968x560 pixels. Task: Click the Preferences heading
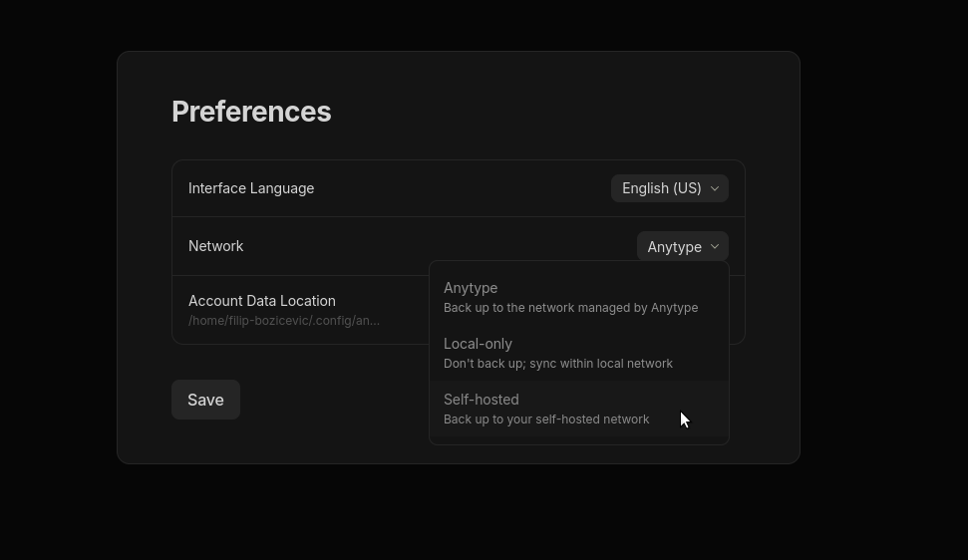coord(251,112)
